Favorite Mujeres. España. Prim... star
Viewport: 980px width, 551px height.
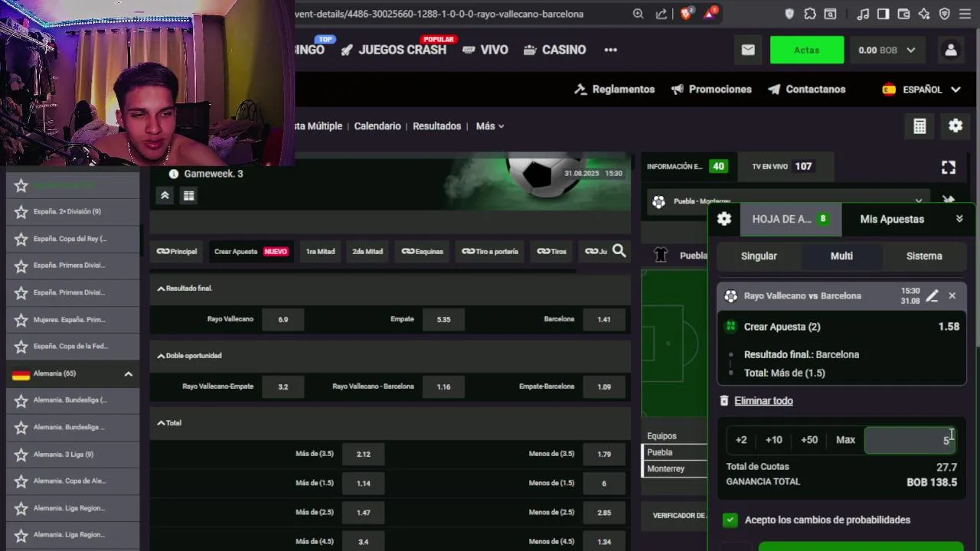[x=21, y=320]
